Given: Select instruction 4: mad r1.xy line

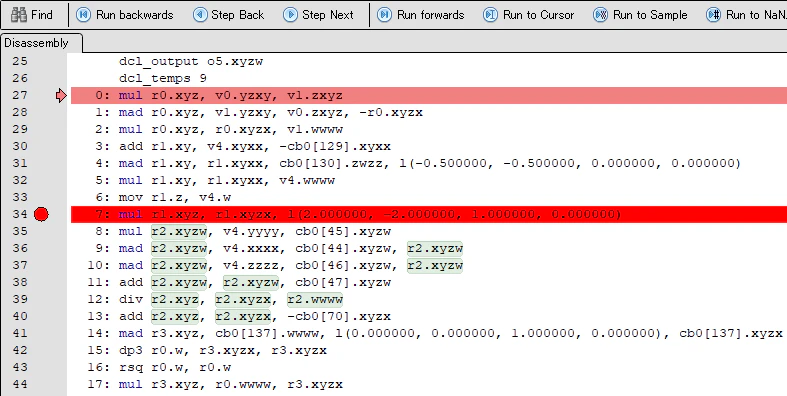Looking at the screenshot, I should [418, 164].
